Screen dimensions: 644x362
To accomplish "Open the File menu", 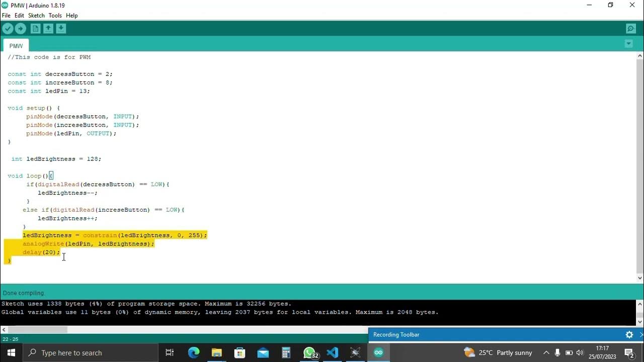I will [x=6, y=16].
